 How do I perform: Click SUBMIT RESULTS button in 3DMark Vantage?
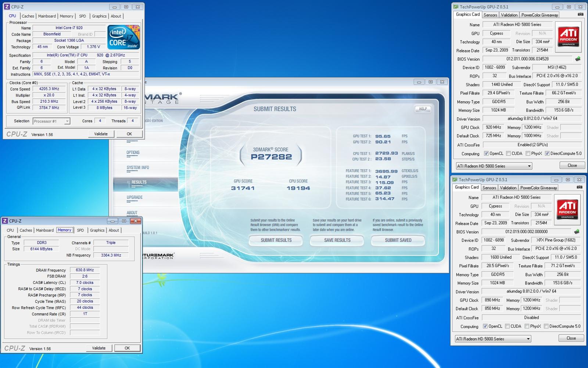coord(276,240)
